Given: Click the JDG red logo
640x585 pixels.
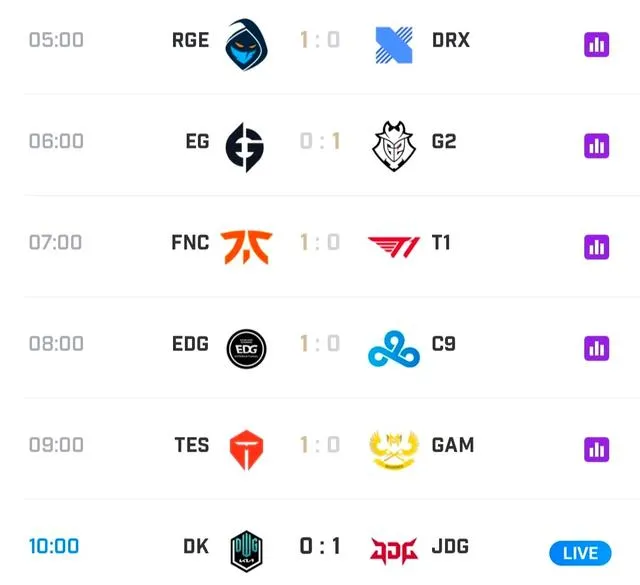Looking at the screenshot, I should (x=393, y=549).
